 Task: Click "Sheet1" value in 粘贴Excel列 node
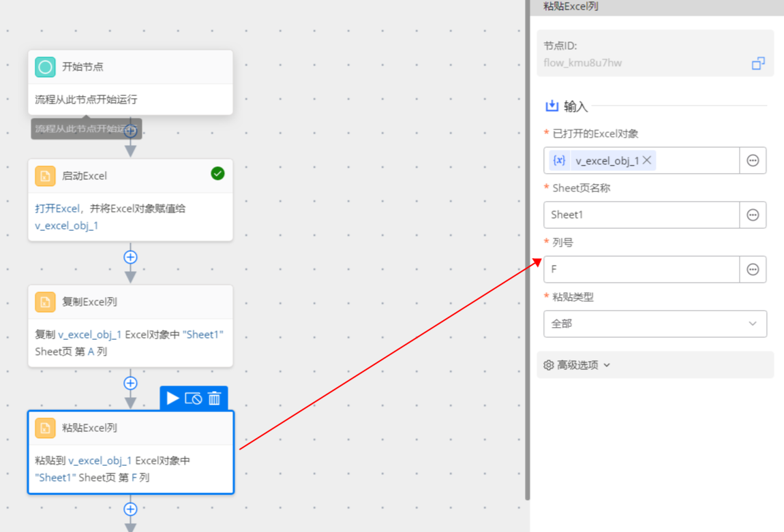55,477
